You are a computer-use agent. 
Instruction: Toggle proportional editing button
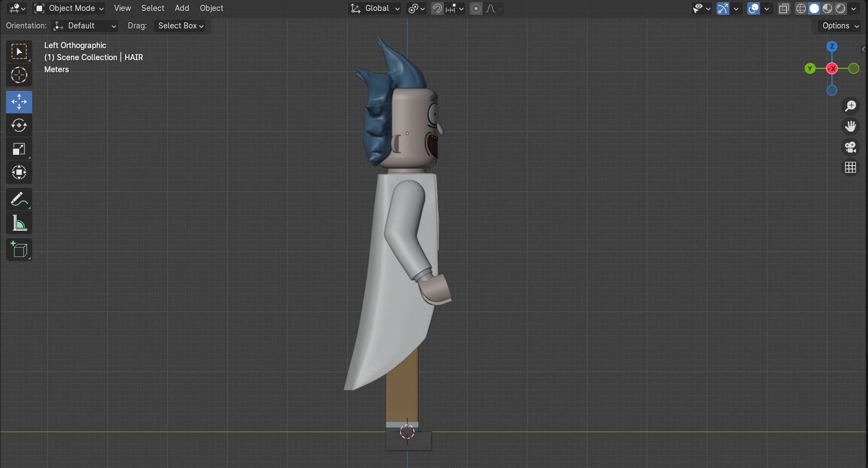pos(476,9)
